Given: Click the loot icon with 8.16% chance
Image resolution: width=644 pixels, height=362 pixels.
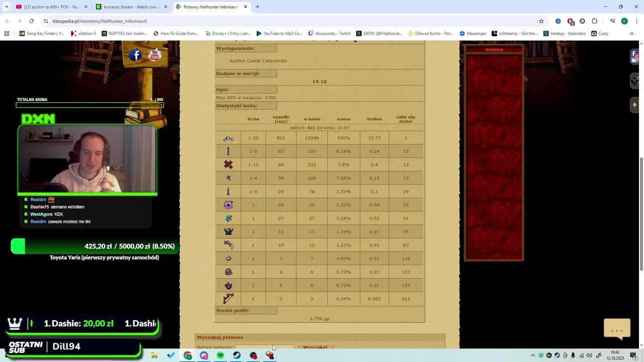Looking at the screenshot, I should pyautogui.click(x=228, y=151).
